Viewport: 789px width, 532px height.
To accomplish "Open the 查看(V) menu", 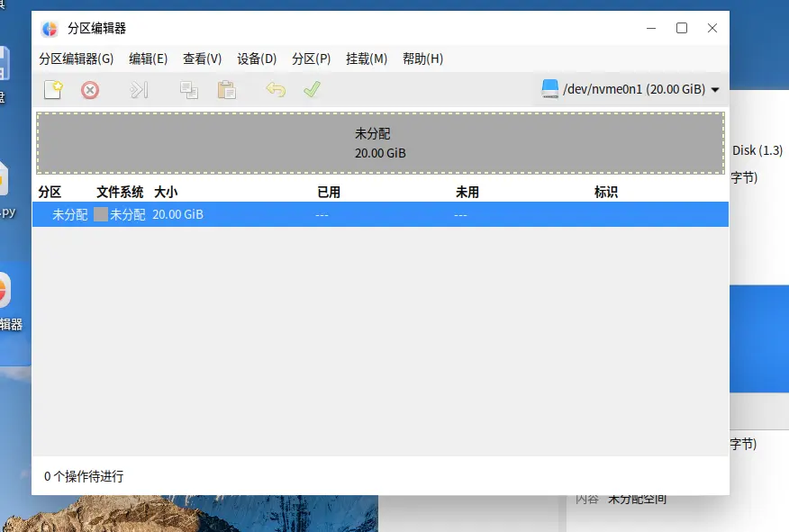I will point(203,59).
